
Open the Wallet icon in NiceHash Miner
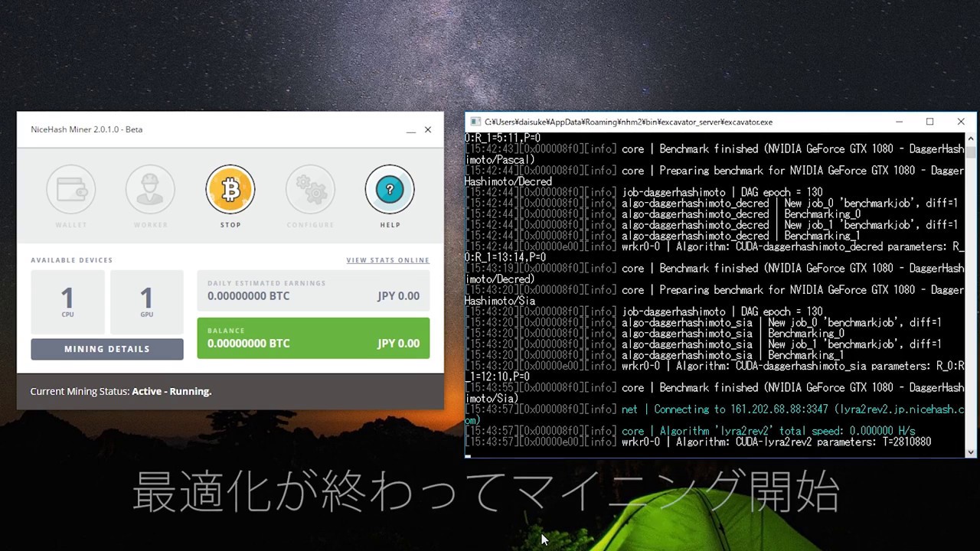click(71, 189)
